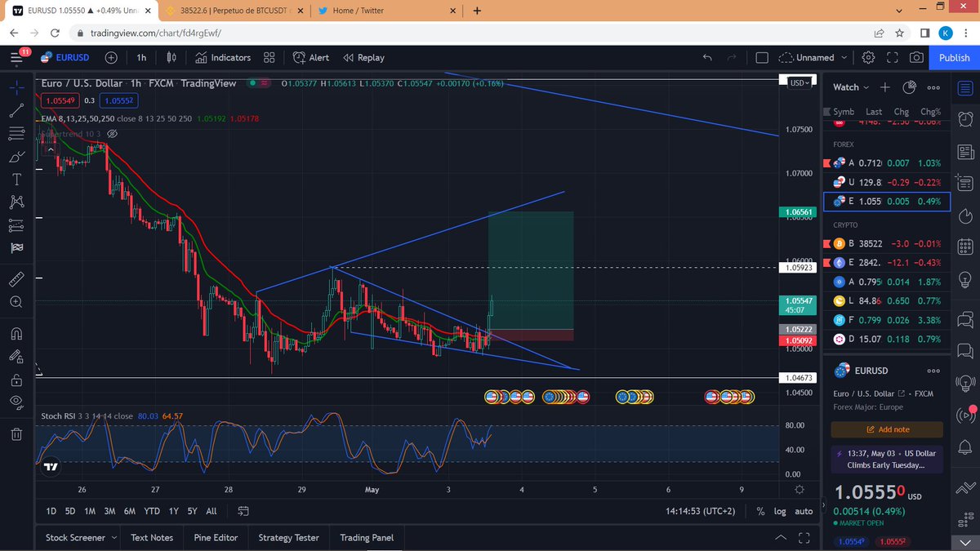The width and height of the screenshot is (980, 551).
Task: Select the chart patterns tool
Action: pyautogui.click(x=16, y=202)
